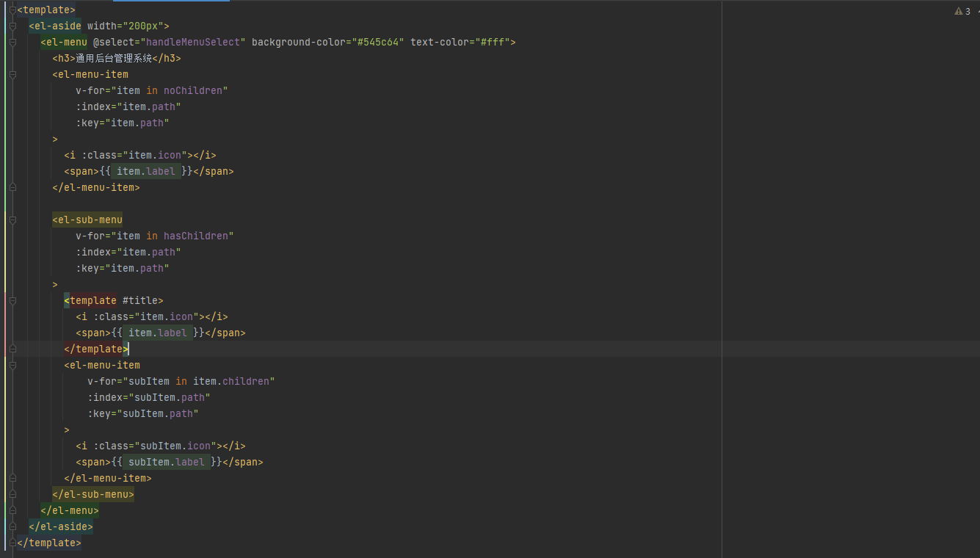Click the h3 heading text 通用后台管理系统
Image resolution: width=980 pixels, height=558 pixels.
click(x=114, y=59)
